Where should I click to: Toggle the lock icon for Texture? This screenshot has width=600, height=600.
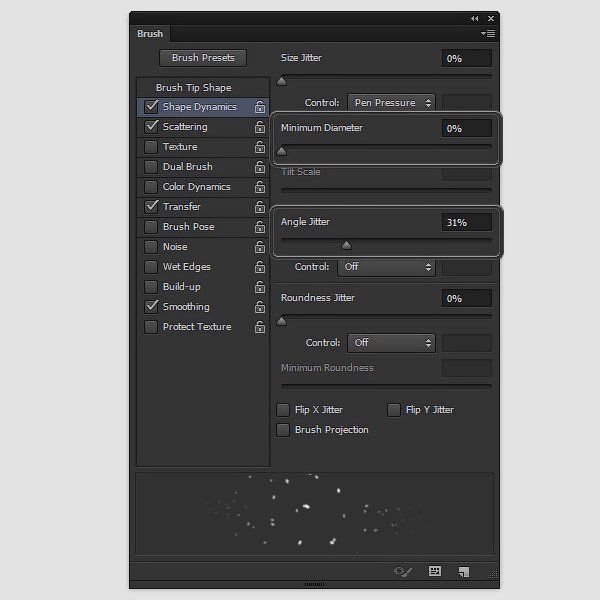pos(260,147)
